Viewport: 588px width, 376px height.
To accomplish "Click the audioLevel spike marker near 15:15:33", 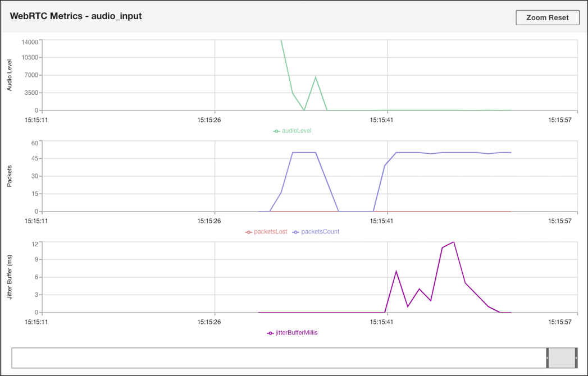I will pos(316,77).
